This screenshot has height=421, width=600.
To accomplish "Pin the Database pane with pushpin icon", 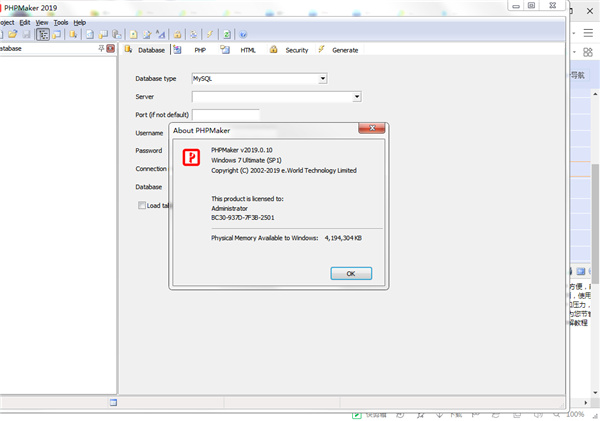I will click(x=101, y=48).
